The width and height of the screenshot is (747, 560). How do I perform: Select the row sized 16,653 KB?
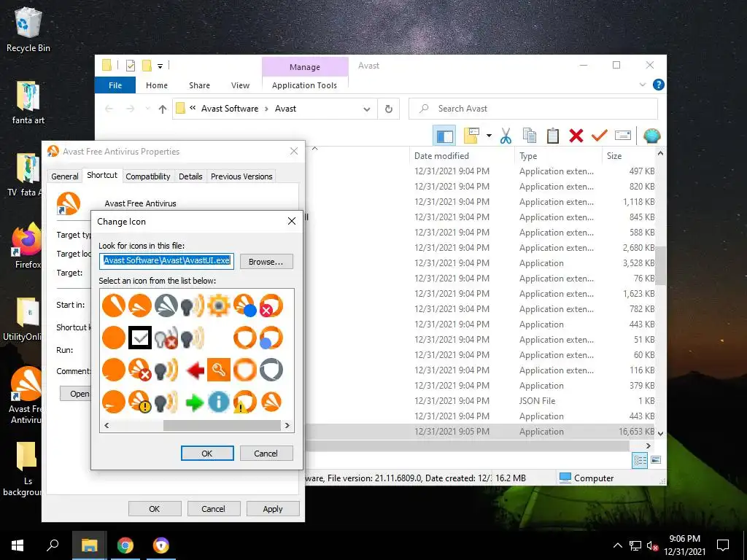click(481, 432)
